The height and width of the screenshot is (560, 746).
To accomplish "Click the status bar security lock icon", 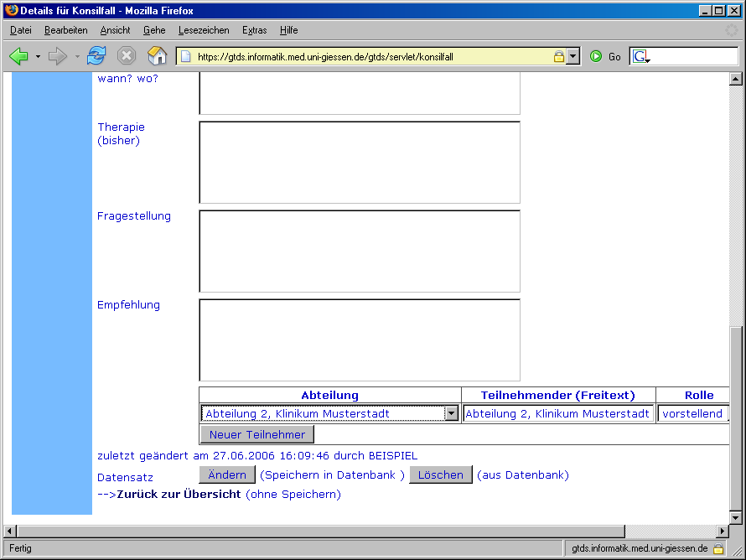I will (x=718, y=548).
